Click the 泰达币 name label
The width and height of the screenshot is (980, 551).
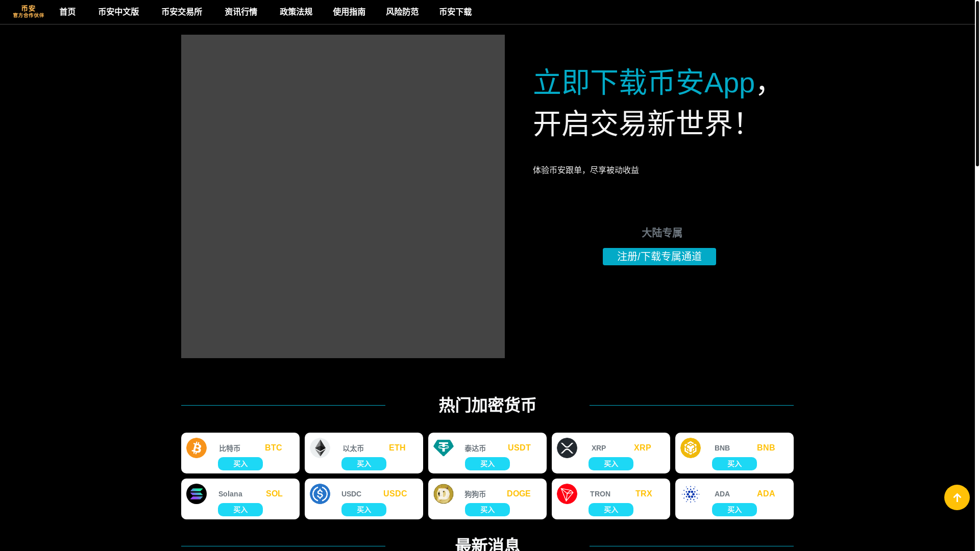[x=475, y=448]
